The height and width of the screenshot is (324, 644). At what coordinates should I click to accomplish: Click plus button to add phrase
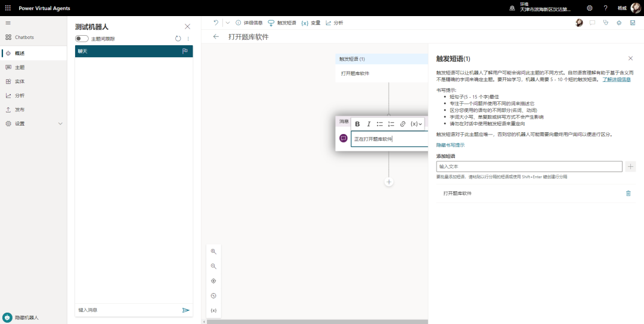[x=630, y=167]
